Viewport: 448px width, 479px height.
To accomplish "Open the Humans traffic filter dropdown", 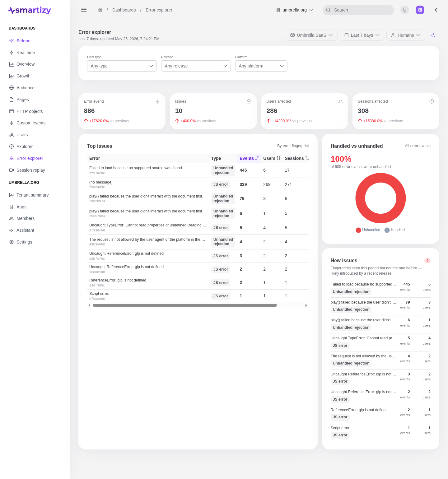I will click(x=406, y=35).
